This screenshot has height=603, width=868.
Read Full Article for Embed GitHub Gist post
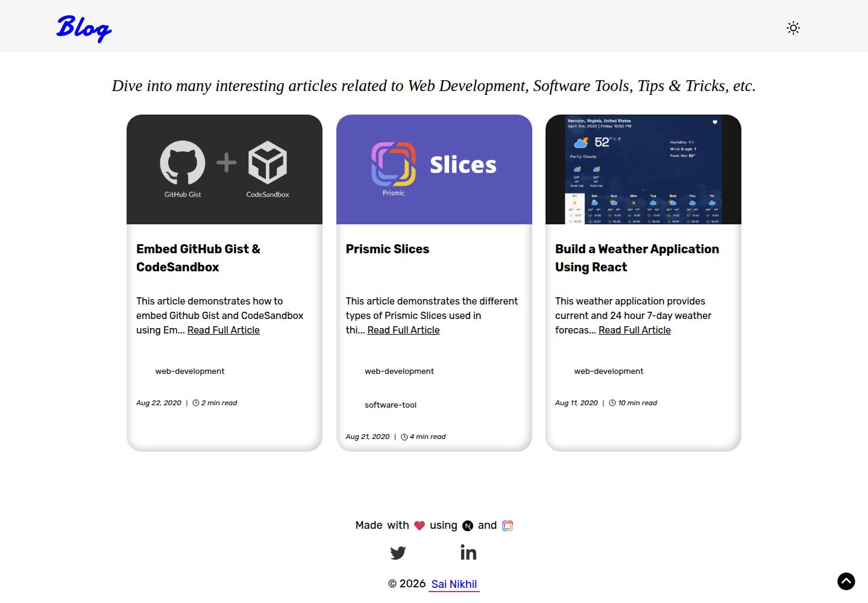coord(224,330)
